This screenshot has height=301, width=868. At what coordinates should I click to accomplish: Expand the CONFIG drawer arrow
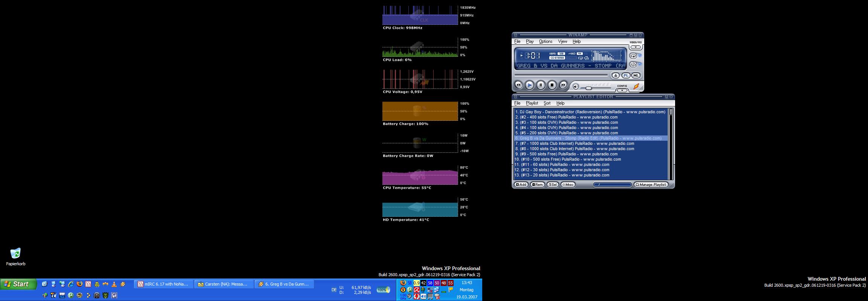[622, 90]
